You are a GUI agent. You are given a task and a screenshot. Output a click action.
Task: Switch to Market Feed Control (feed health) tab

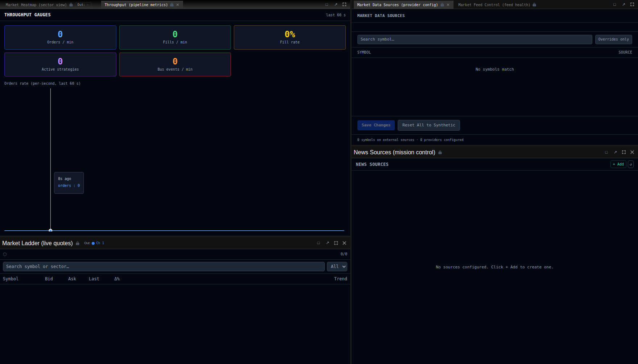pos(494,5)
